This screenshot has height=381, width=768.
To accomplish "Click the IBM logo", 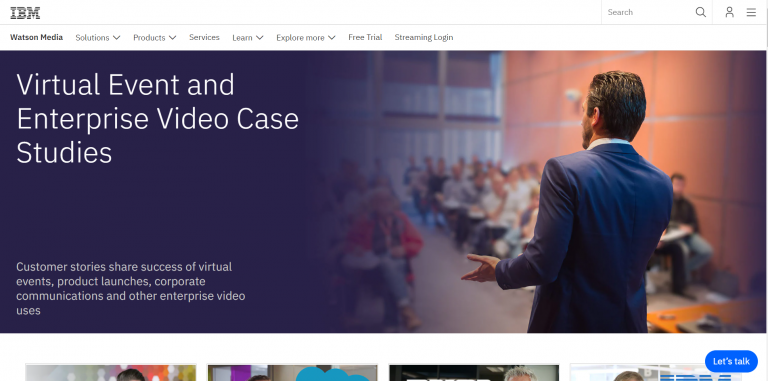I will pos(25,13).
